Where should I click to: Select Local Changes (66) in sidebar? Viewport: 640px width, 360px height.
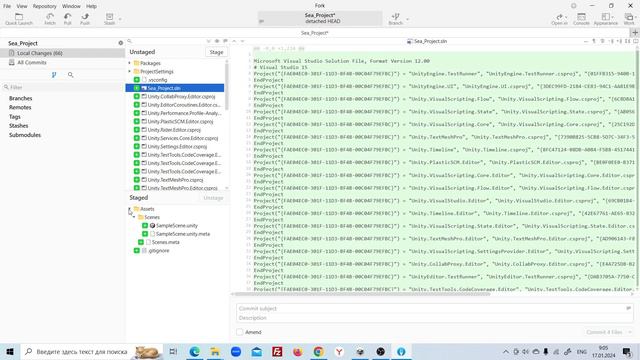62,53
